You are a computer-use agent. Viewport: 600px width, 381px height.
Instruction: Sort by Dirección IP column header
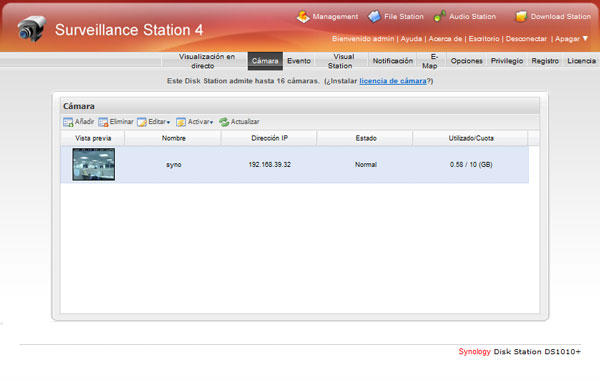click(269, 138)
